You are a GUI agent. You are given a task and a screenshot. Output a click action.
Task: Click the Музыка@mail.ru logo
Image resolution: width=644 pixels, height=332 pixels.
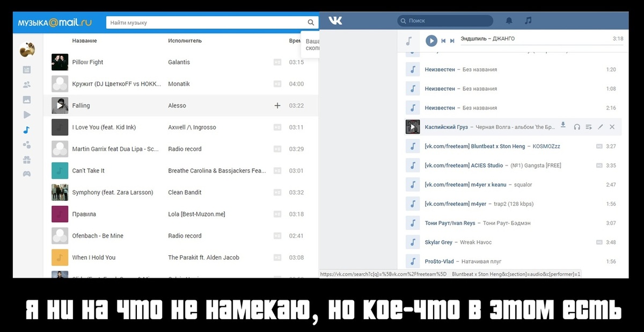click(55, 23)
